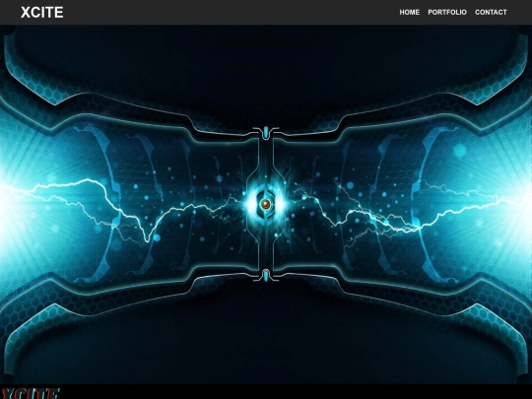Open the CONTACT menu item
The width and height of the screenshot is (532, 399).
tap(491, 12)
